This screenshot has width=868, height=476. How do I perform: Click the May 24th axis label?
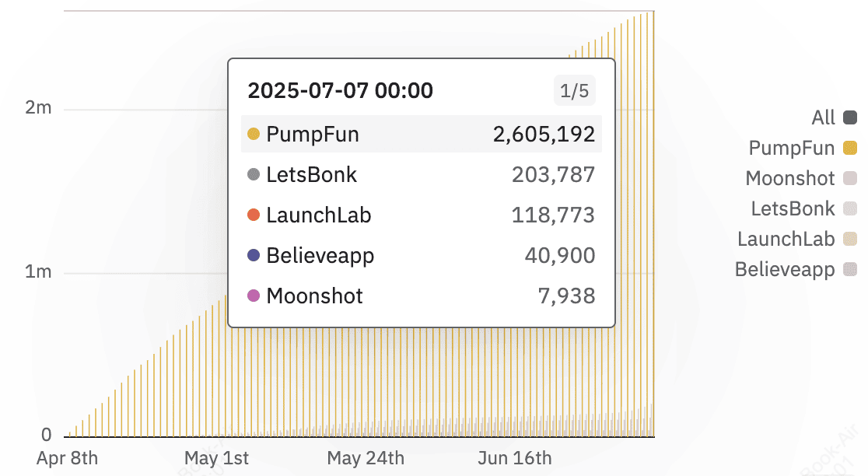(366, 458)
